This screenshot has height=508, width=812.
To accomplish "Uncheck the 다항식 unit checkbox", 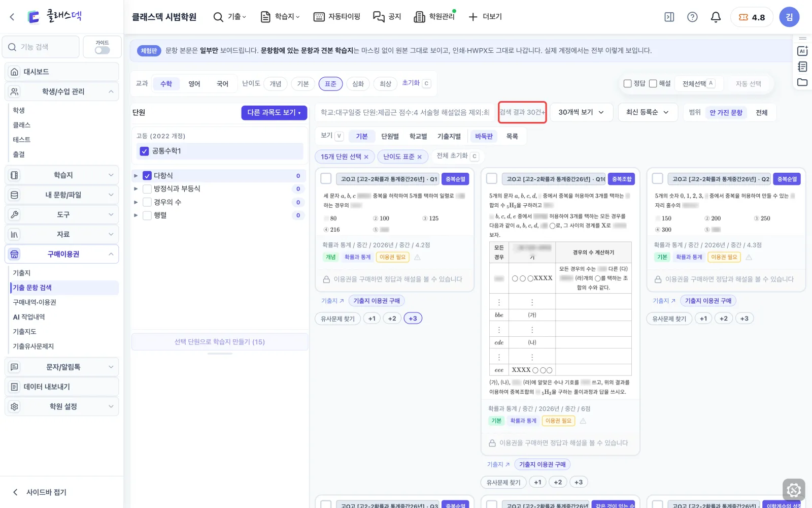I will click(147, 175).
